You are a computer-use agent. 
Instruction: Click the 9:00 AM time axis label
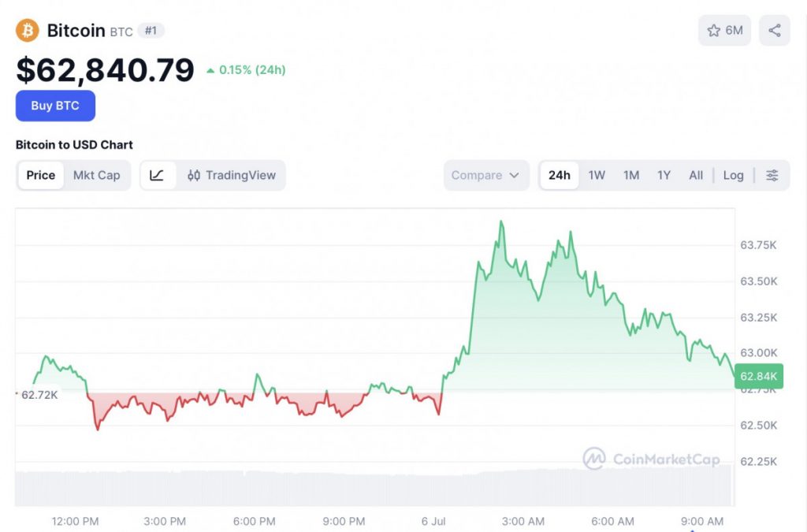coord(702,521)
